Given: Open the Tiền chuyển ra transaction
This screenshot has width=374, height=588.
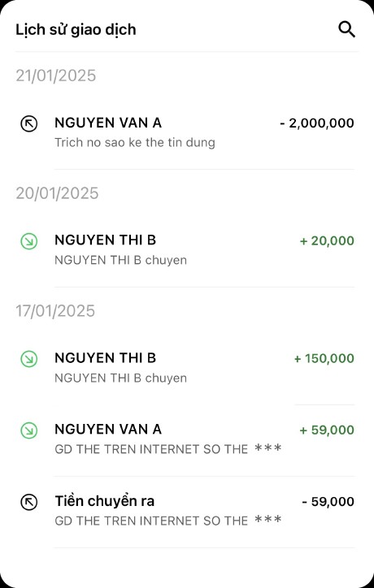Looking at the screenshot, I should coord(187,511).
